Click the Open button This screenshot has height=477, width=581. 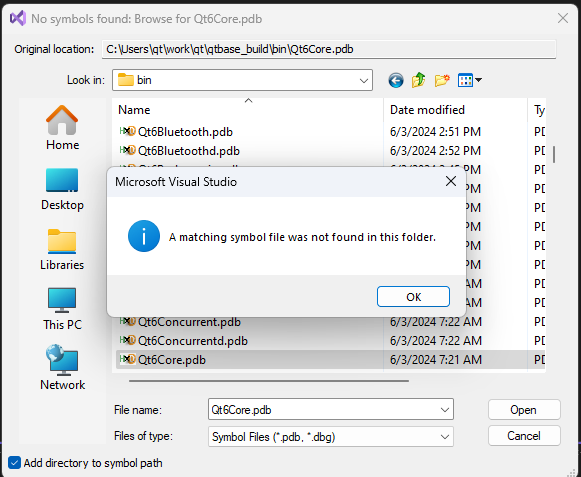point(524,410)
